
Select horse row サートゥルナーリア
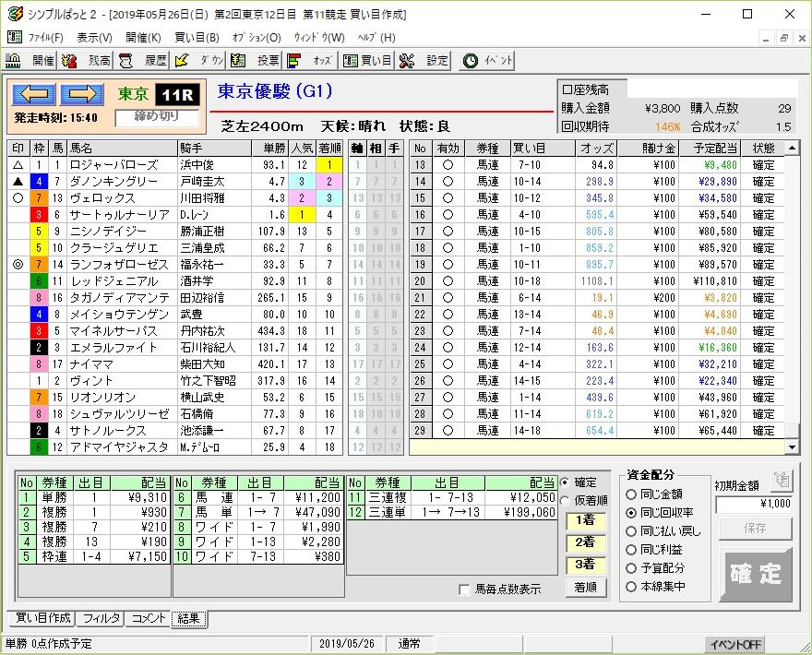click(174, 215)
